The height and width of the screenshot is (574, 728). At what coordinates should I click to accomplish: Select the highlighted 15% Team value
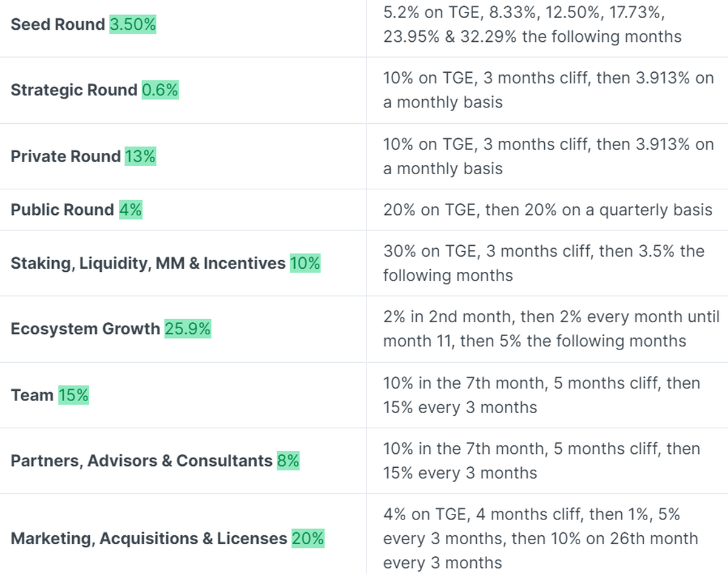tap(73, 396)
